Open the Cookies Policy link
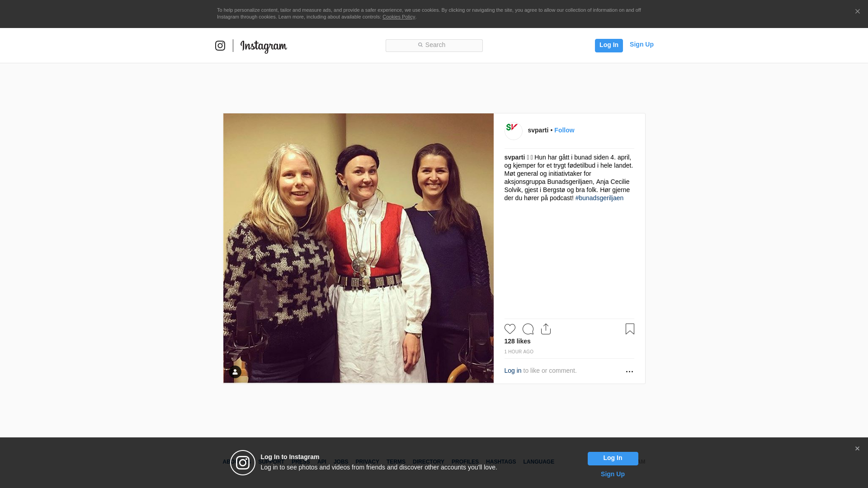868x488 pixels. click(399, 17)
